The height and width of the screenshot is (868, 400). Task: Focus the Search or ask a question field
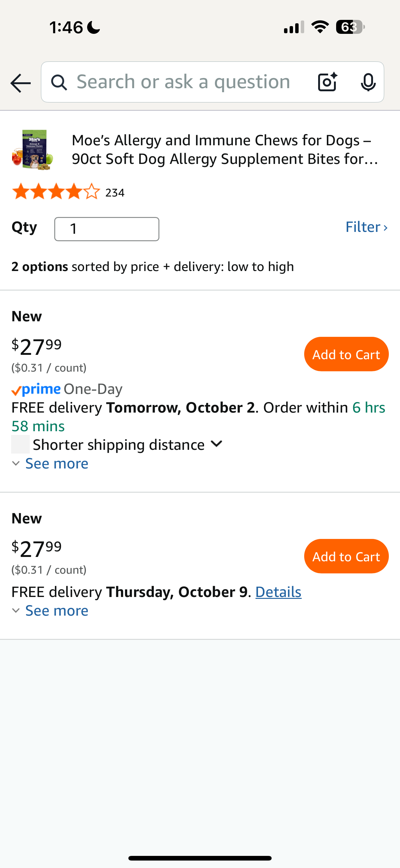184,82
